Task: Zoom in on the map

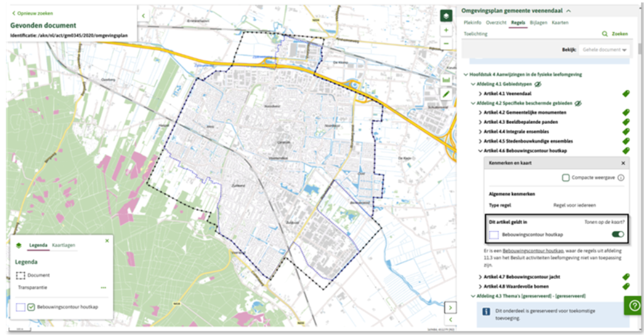Action: tap(446, 30)
